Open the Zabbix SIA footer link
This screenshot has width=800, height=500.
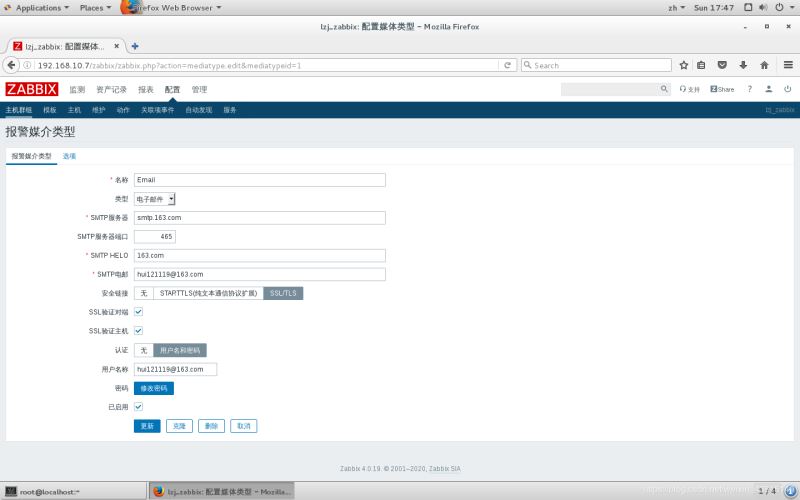(444, 468)
